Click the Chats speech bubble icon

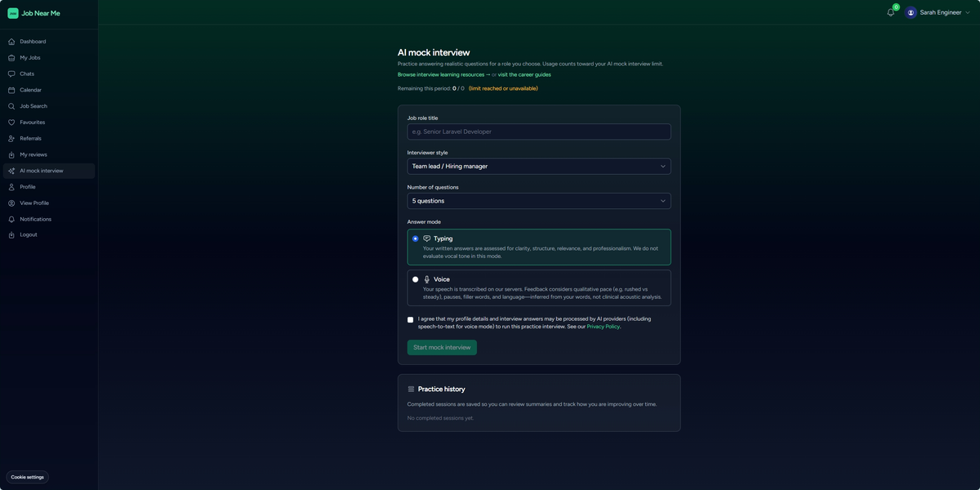[x=11, y=73]
